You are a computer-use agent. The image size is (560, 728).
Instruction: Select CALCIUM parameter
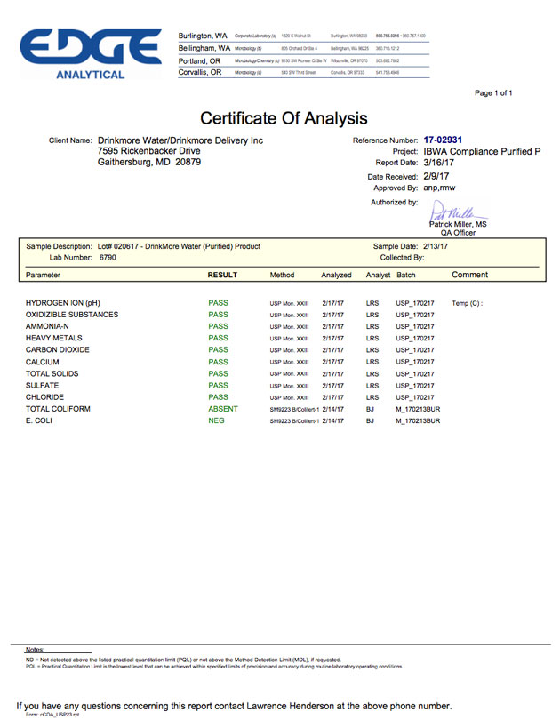tap(43, 362)
